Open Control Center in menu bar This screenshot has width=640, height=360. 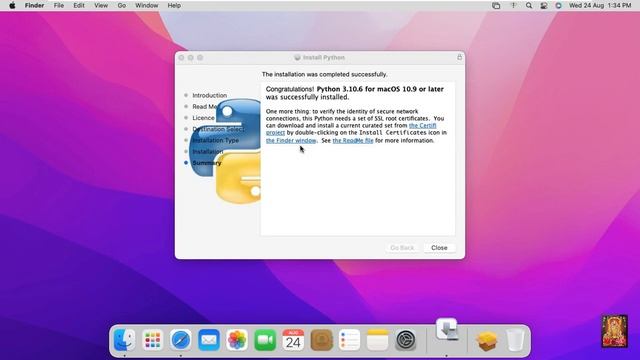pos(544,5)
